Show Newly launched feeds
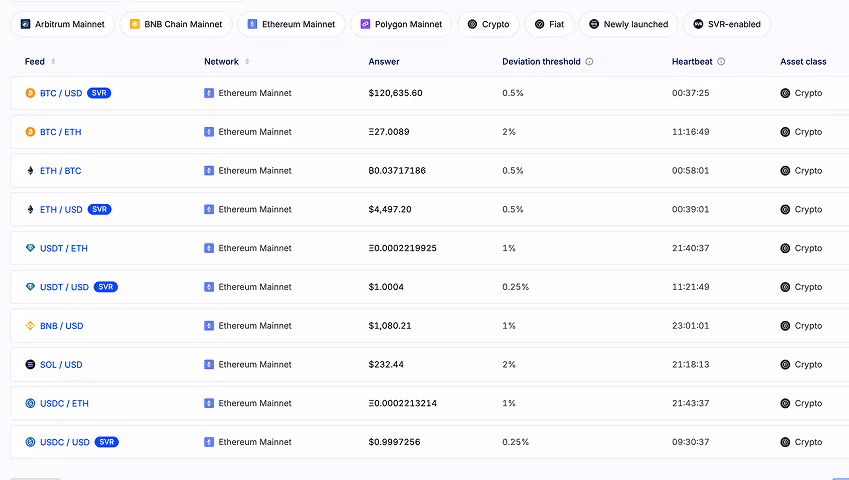Image resolution: width=849 pixels, height=480 pixels. pyautogui.click(x=629, y=24)
